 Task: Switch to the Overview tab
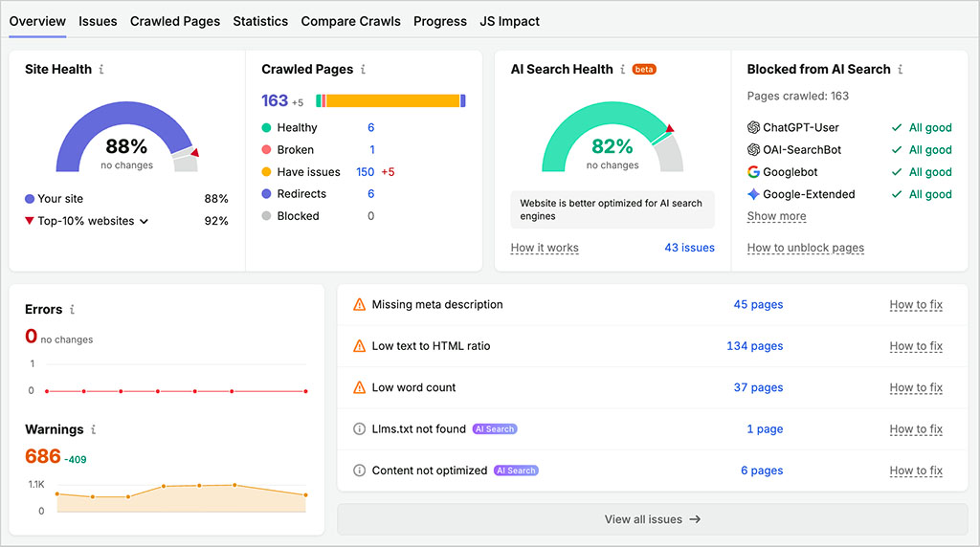(x=37, y=21)
